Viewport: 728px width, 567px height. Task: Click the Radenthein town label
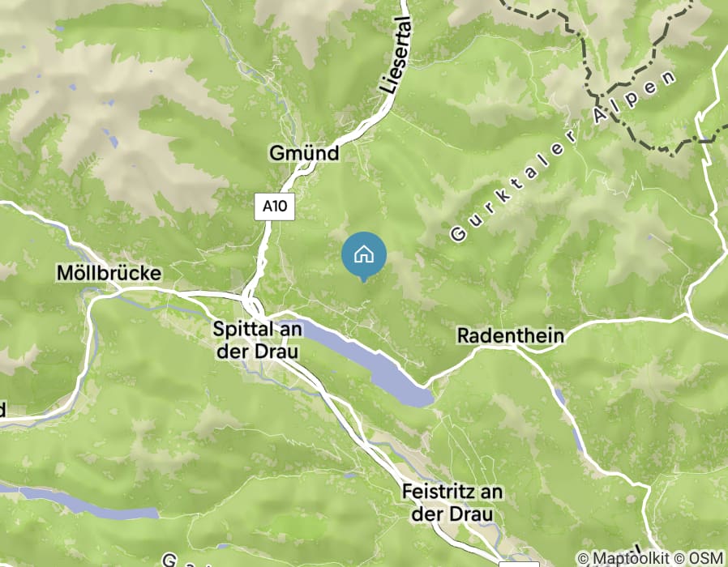click(510, 335)
